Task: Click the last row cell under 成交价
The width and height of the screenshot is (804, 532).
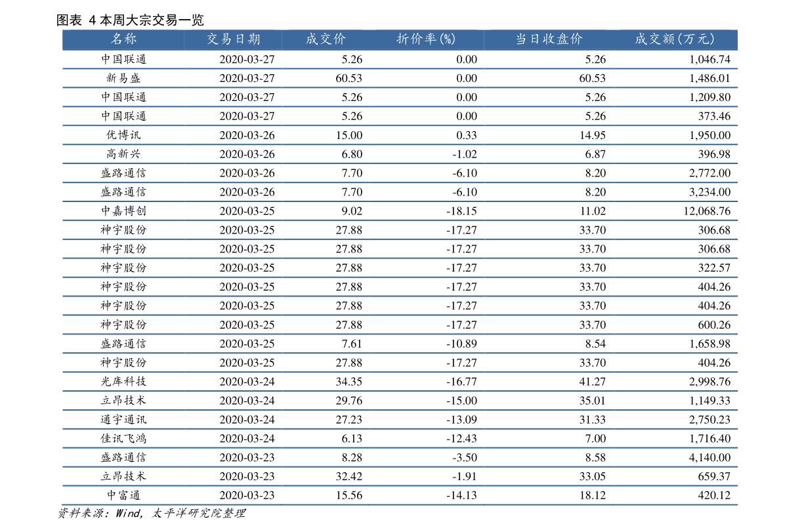Action: point(326,495)
